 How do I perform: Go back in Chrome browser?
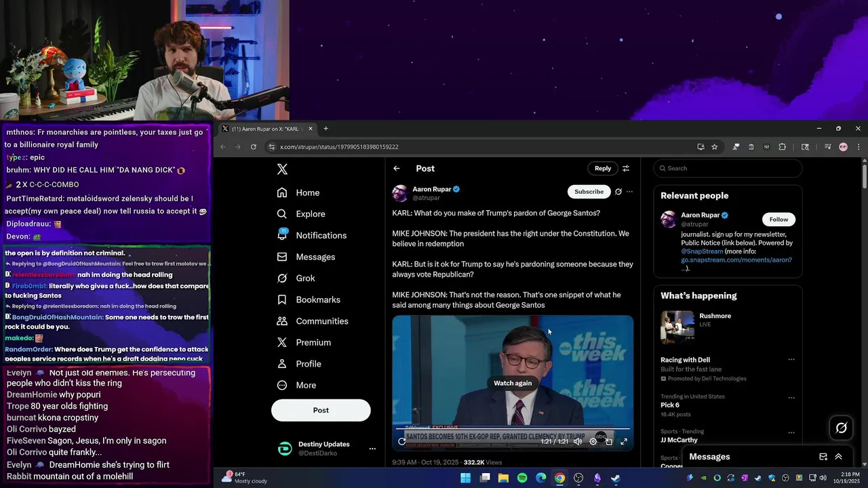(223, 147)
